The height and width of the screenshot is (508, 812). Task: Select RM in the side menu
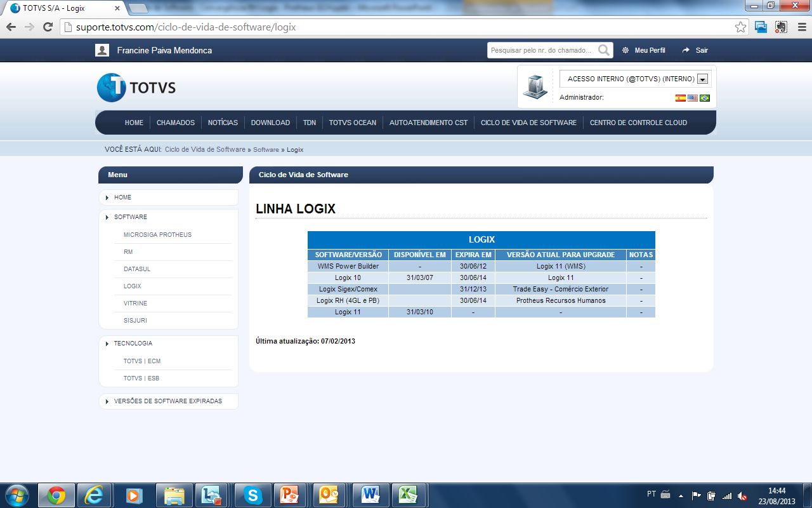pyautogui.click(x=128, y=252)
